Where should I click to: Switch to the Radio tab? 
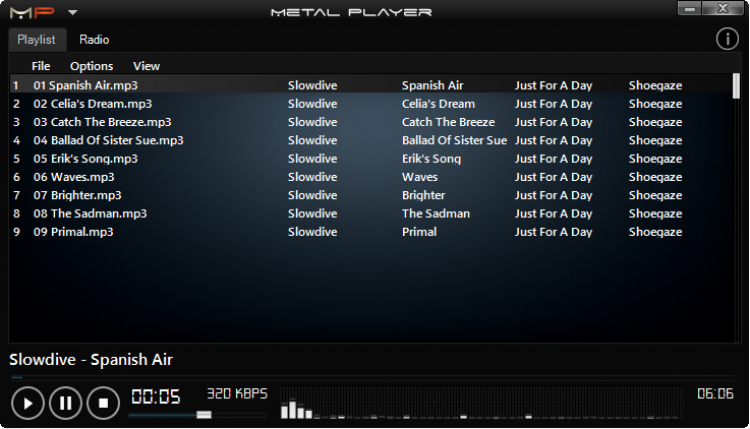coord(94,40)
